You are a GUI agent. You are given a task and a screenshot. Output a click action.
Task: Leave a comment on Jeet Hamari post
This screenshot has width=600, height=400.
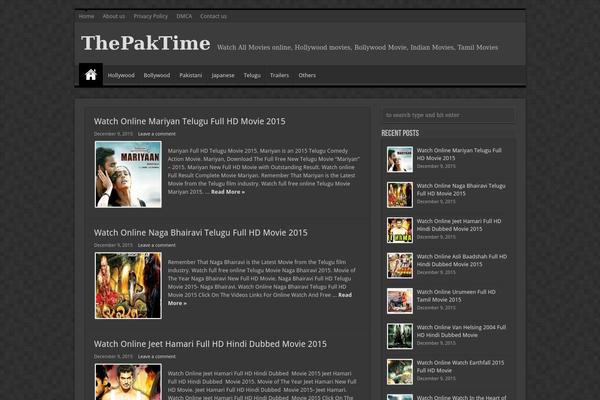point(157,357)
